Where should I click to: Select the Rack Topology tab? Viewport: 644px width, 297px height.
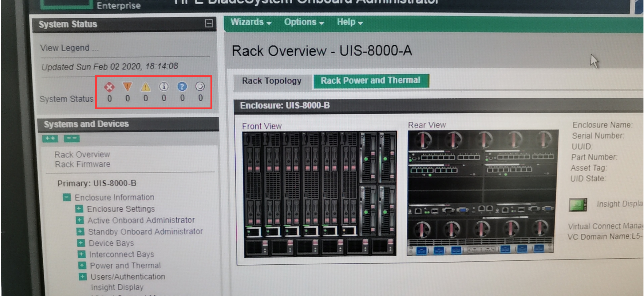(x=272, y=81)
